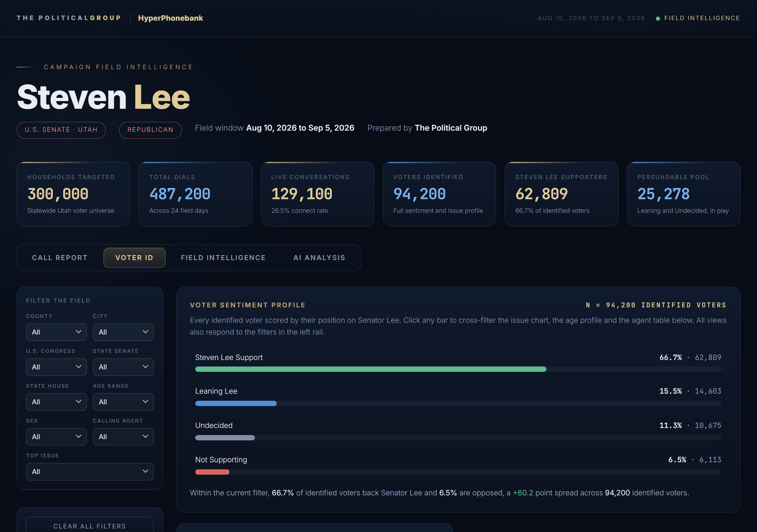Viewport: 757px width, 532px height.
Task: Click the Clear All Filters button
Action: (x=90, y=526)
